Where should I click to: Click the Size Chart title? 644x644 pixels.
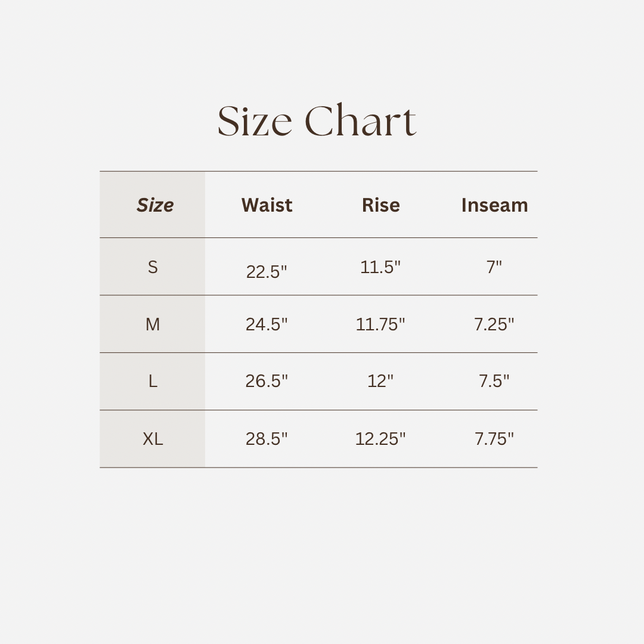[x=317, y=121]
